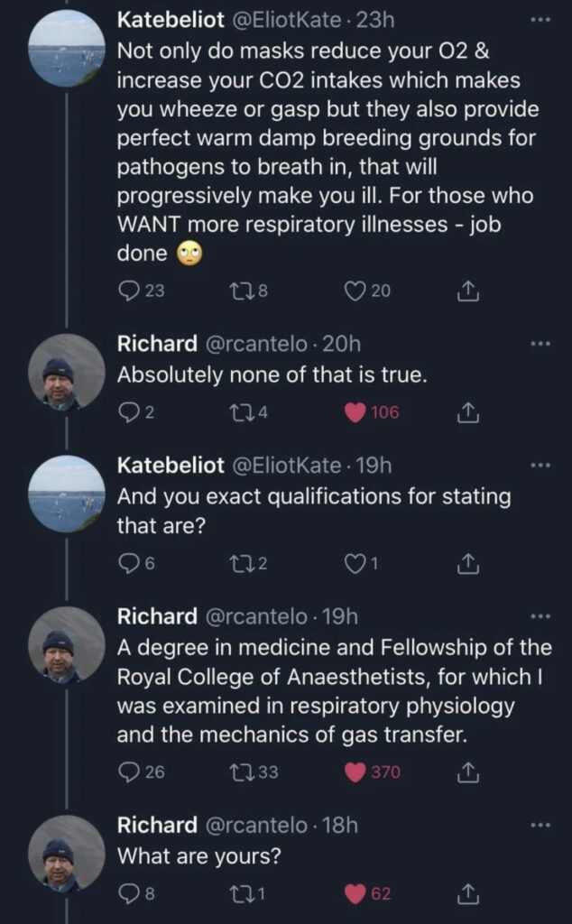
Task: Retweet the "degree in medicine" tweet
Action: coord(240,772)
